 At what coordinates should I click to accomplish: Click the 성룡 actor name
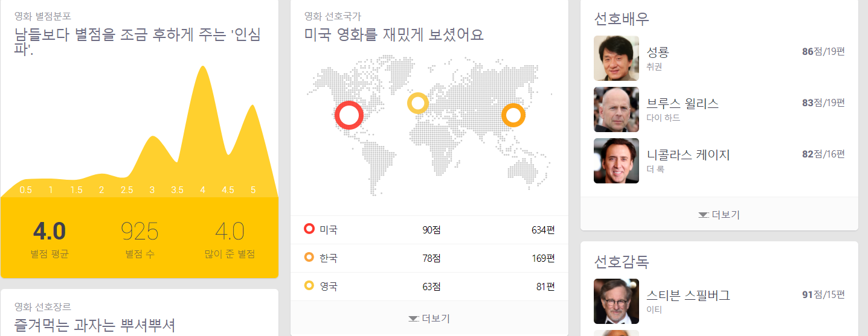[658, 52]
